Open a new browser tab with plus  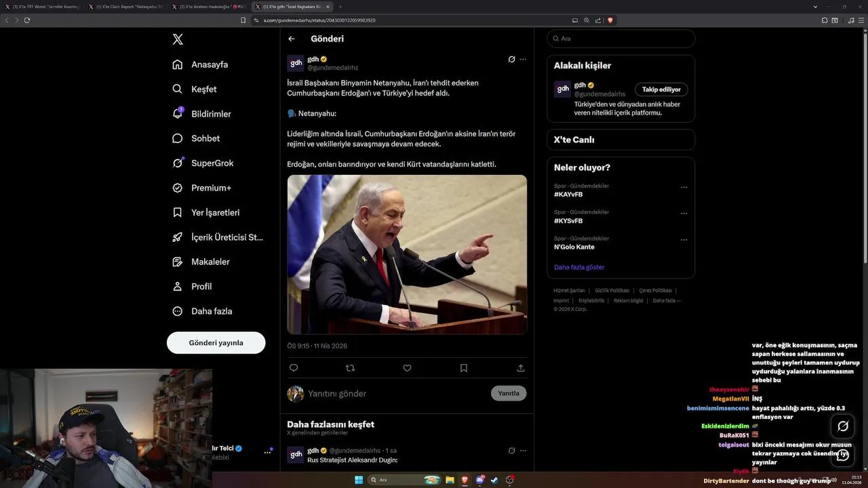pos(340,7)
